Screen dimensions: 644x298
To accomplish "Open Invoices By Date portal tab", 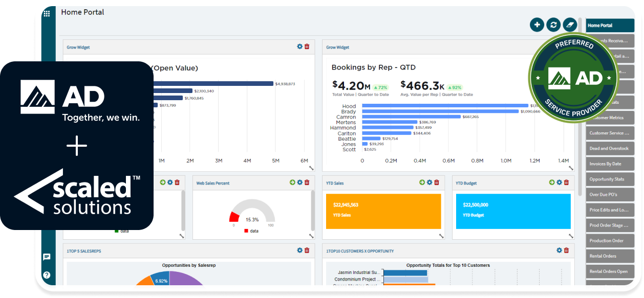I will pos(610,164).
